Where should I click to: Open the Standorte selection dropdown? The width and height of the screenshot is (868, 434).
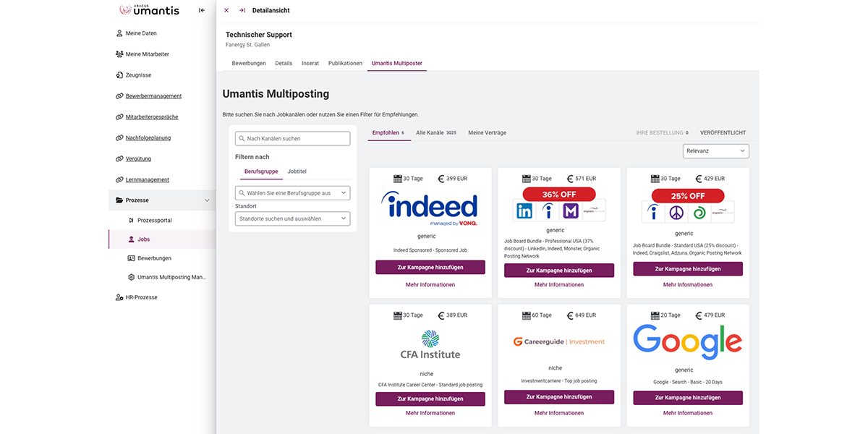(292, 218)
